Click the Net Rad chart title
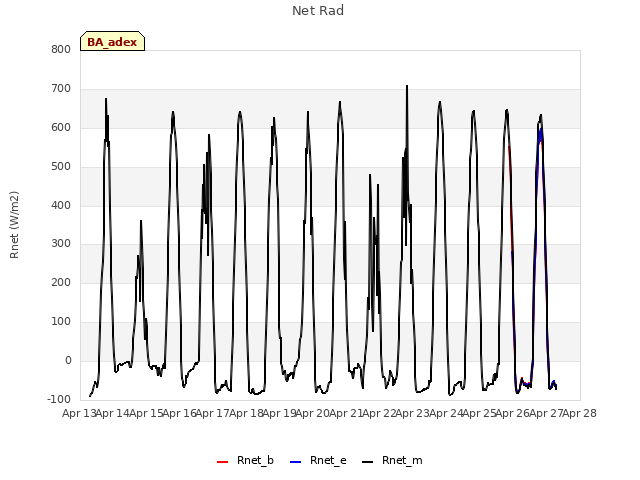 point(318,11)
